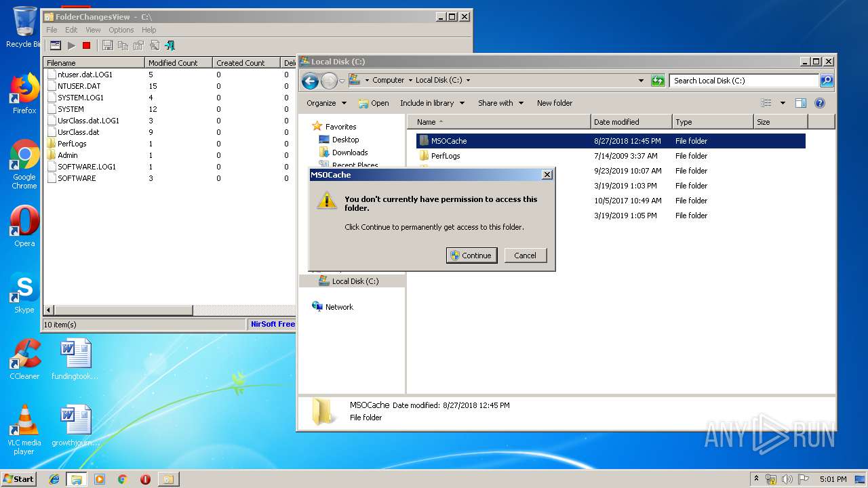Show hidden tray icons arrow
The height and width of the screenshot is (488, 868).
point(756,479)
